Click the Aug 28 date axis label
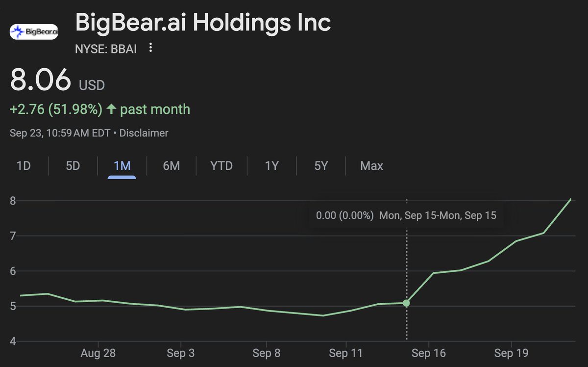 point(98,353)
